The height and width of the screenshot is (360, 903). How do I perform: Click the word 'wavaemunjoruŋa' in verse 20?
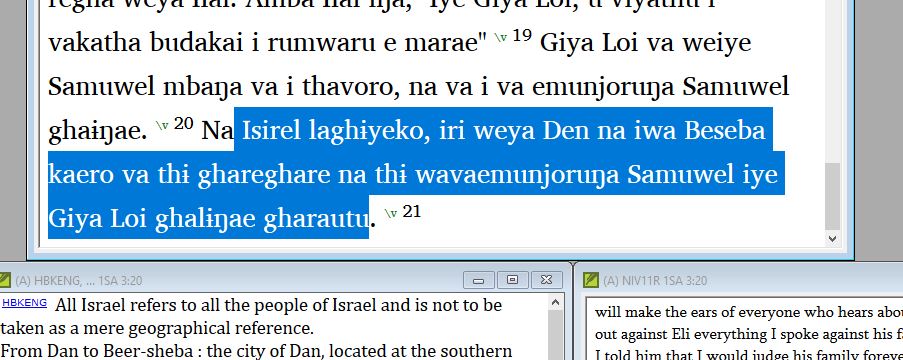(517, 175)
